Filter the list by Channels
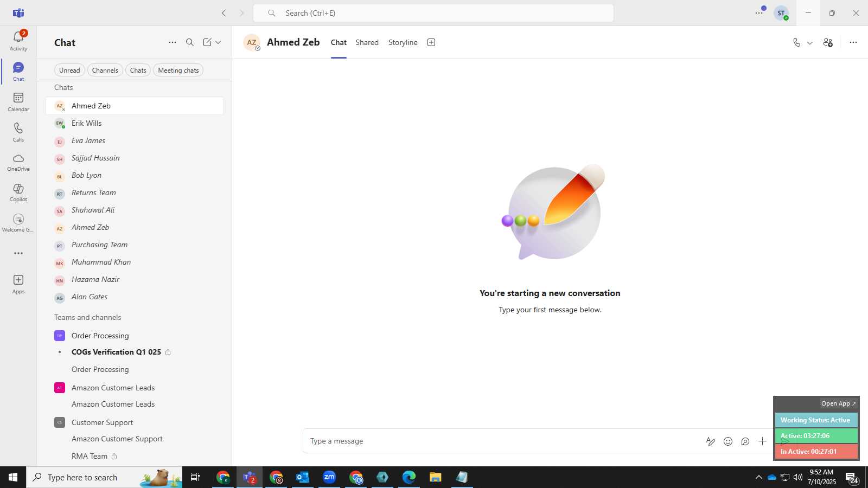868x488 pixels. 105,70
